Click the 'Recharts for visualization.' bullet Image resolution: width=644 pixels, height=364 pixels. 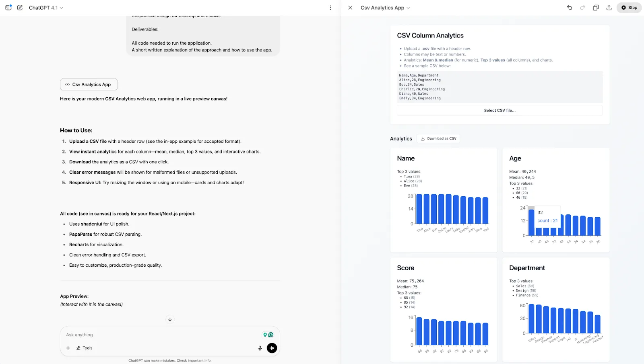96,245
